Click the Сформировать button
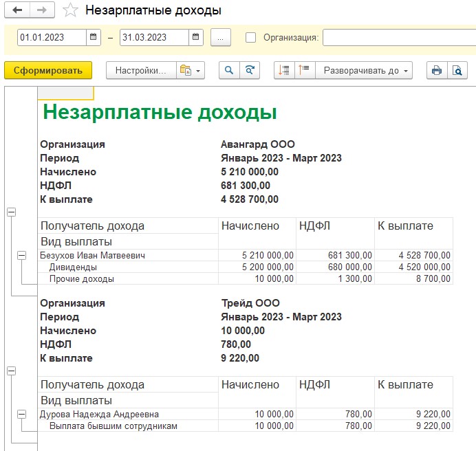476x451 pixels. 48,70
